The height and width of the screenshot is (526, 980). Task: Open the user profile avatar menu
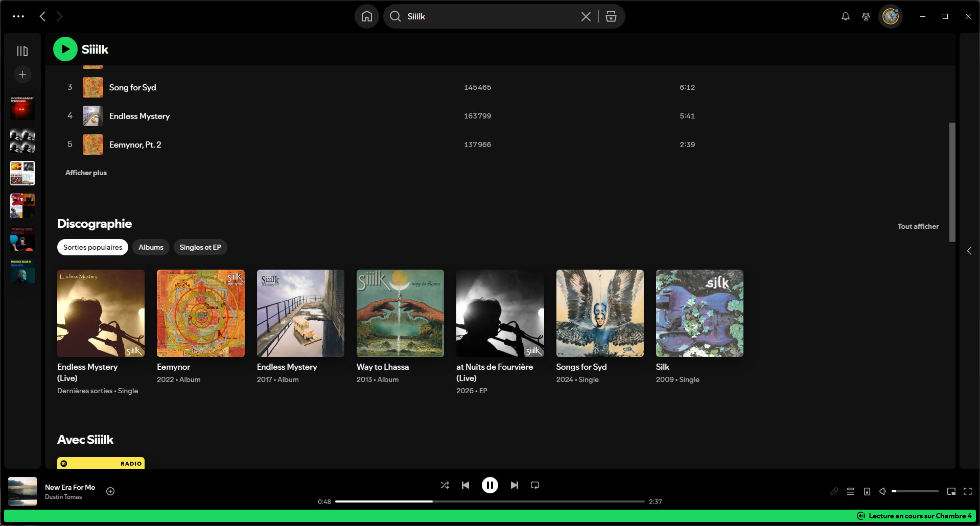point(891,16)
